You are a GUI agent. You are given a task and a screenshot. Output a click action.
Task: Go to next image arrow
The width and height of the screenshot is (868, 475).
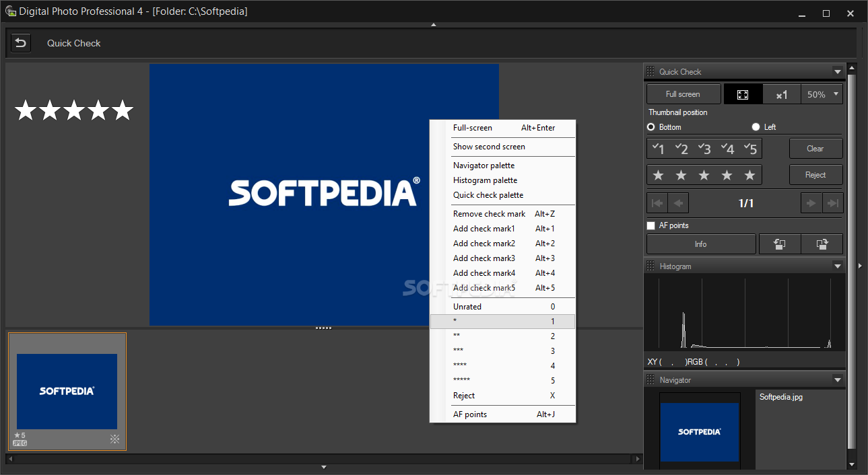[811, 203]
